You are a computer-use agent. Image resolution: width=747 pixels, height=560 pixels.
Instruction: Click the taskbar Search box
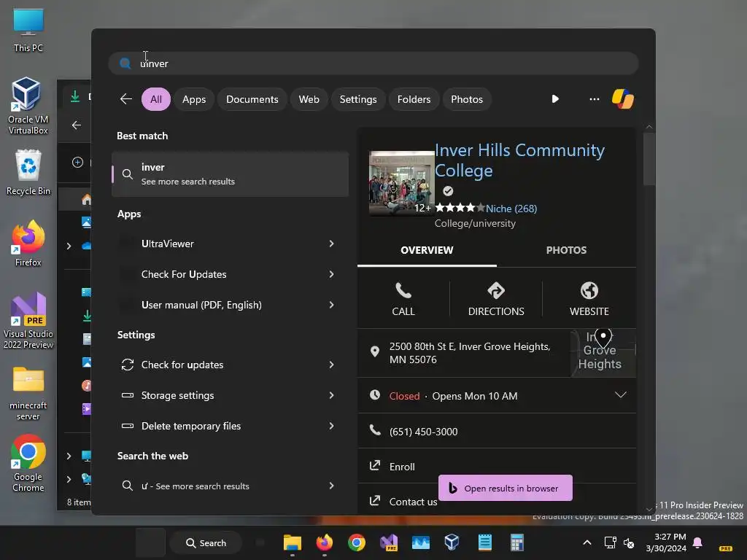pyautogui.click(x=206, y=542)
